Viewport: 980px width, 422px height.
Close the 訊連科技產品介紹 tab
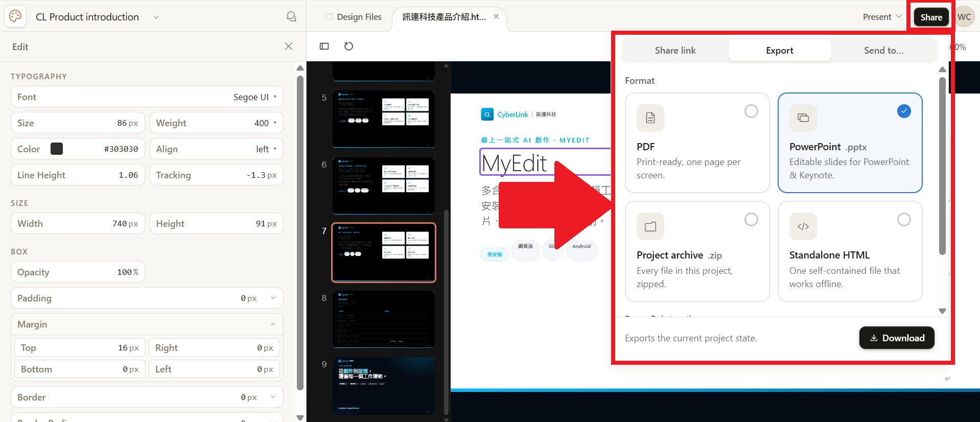point(496,17)
